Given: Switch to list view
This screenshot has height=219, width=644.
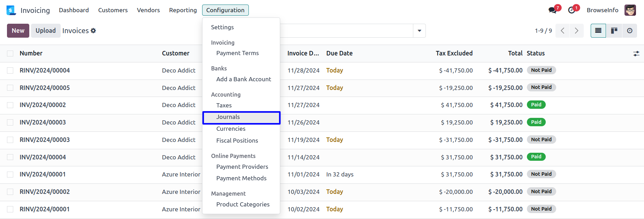Looking at the screenshot, I should pos(598,31).
